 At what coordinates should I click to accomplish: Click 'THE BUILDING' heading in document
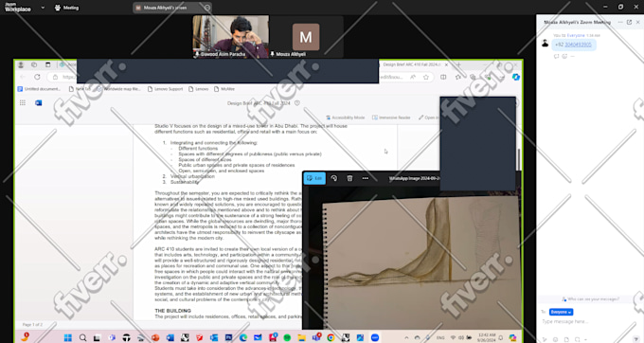point(172,311)
